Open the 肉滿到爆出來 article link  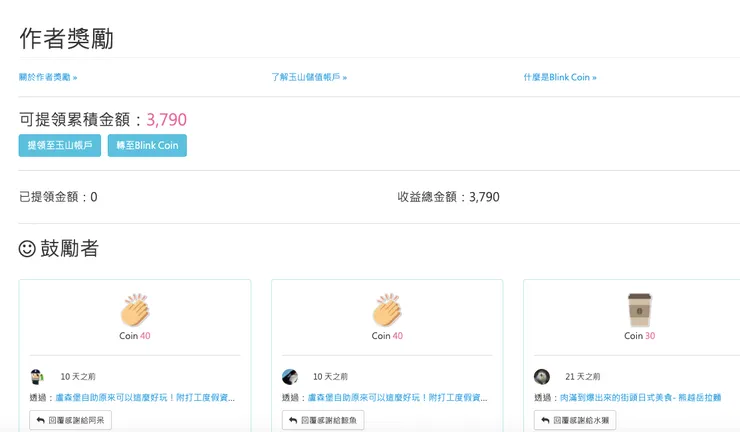pyautogui.click(x=640, y=398)
